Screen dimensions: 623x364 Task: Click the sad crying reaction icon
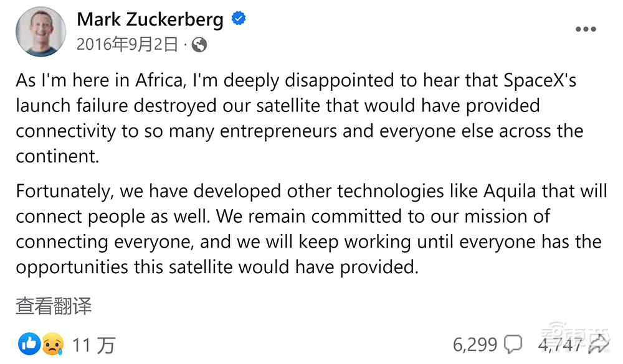51,343
